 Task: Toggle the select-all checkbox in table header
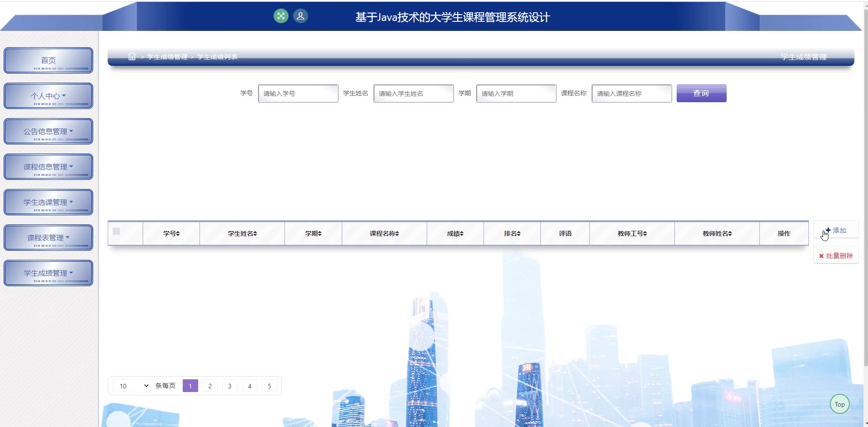click(116, 231)
